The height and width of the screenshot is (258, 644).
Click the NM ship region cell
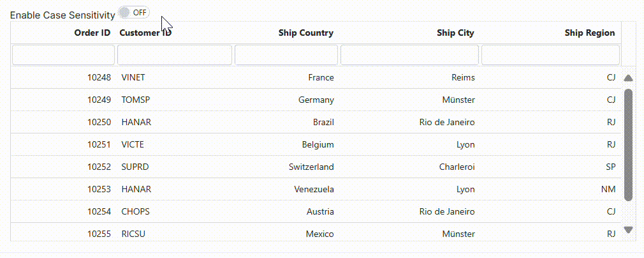608,190
